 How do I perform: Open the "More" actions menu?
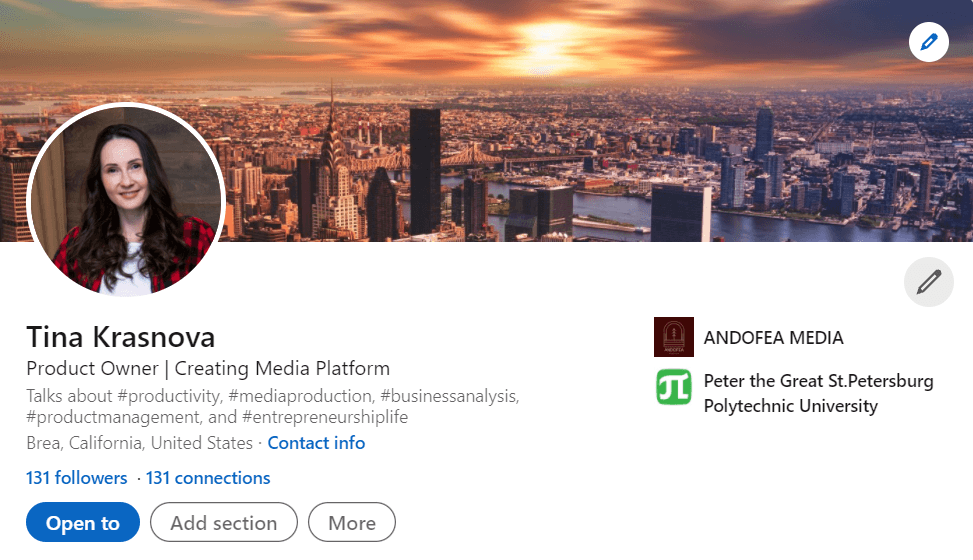[352, 523]
